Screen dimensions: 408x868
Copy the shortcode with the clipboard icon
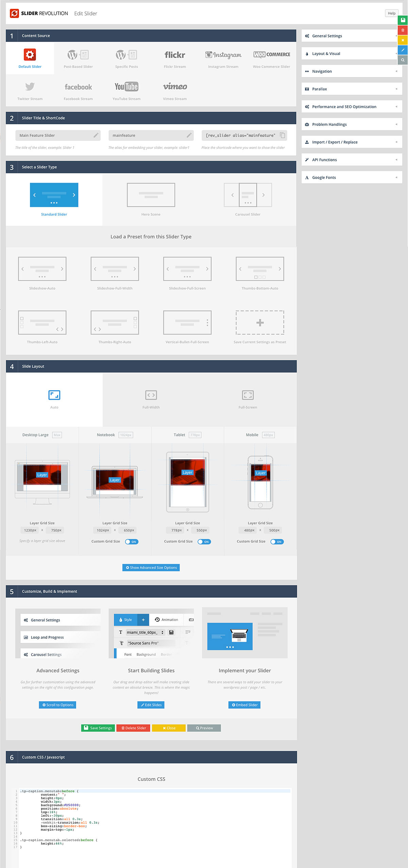point(282,135)
